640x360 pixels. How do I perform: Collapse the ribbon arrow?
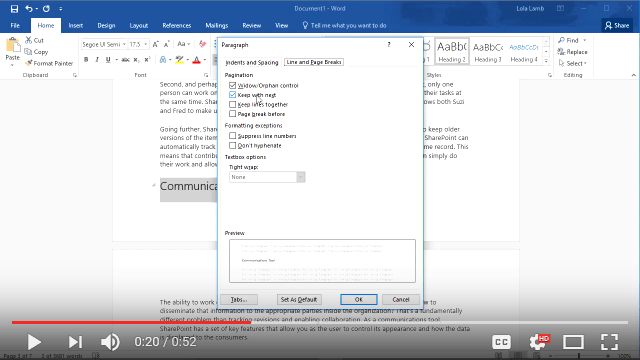click(633, 75)
